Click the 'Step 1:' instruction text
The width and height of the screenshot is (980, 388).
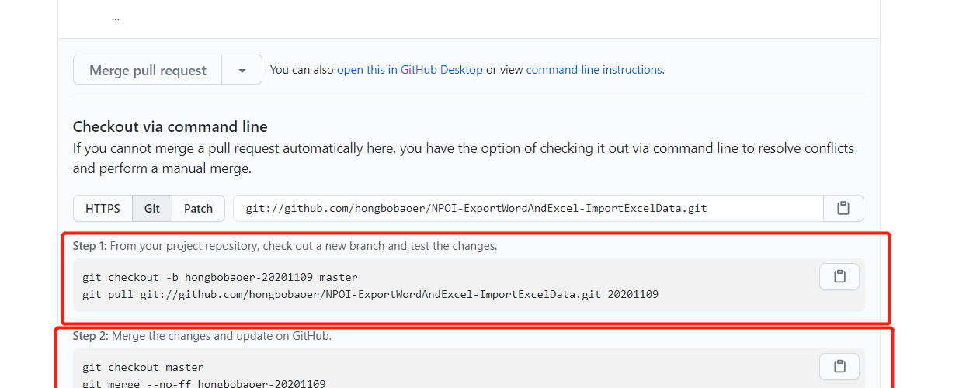[285, 246]
